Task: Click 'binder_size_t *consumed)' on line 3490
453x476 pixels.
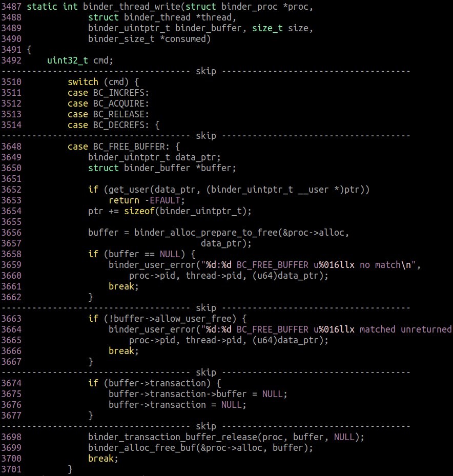Action: click(x=150, y=39)
